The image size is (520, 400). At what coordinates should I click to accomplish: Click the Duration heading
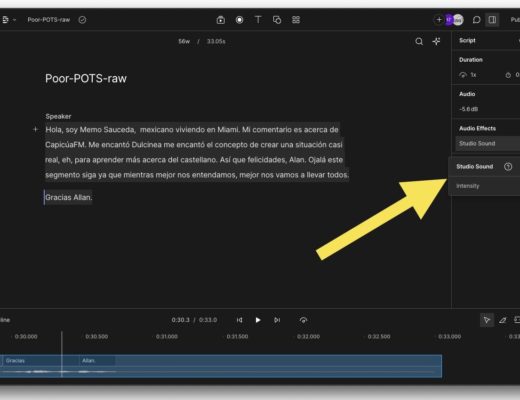coord(471,60)
